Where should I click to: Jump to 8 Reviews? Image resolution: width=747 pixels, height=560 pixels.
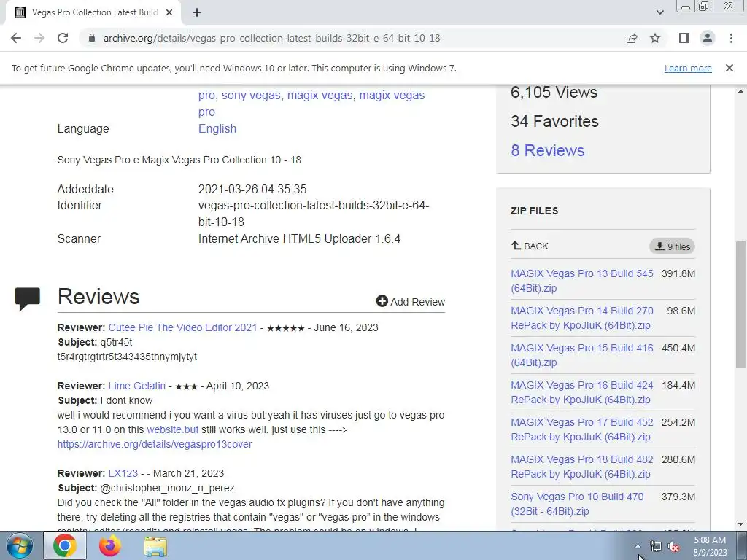pyautogui.click(x=547, y=150)
